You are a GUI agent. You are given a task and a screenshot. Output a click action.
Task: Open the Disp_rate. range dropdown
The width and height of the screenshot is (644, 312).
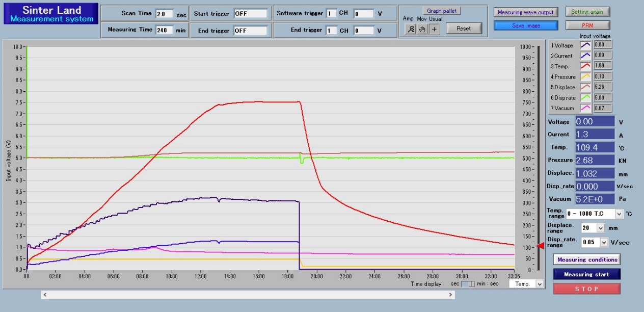coord(604,243)
